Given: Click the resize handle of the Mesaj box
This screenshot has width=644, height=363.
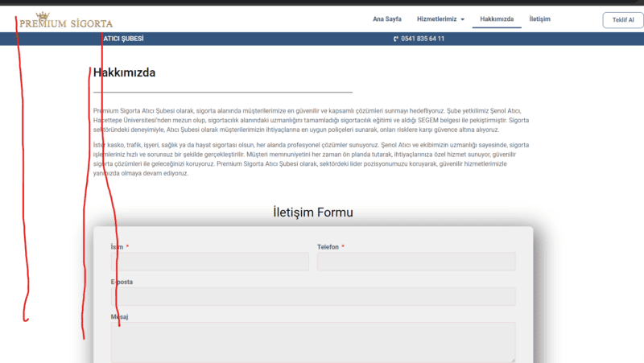Looking at the screenshot, I should [x=512, y=359].
